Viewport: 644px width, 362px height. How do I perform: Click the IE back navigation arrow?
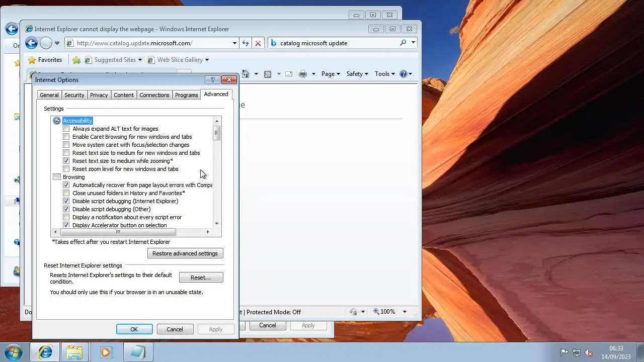(x=31, y=43)
